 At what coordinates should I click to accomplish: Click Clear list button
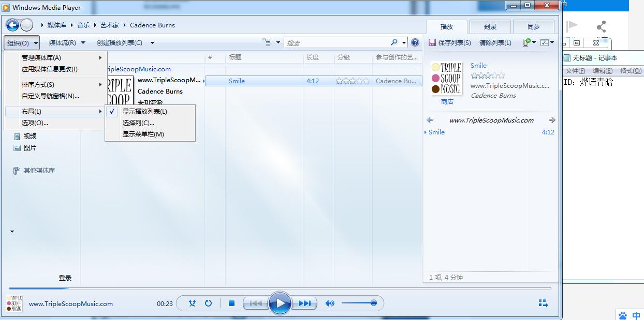click(x=495, y=43)
